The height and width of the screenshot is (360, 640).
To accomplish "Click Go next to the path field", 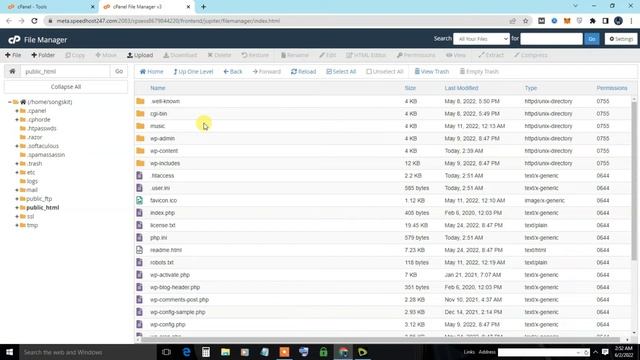I will click(119, 71).
